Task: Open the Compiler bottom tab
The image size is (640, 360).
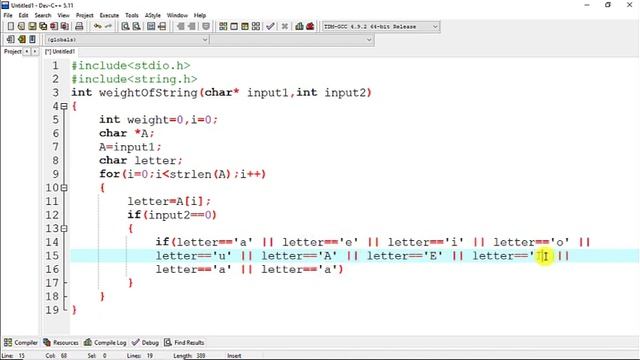Action: click(21, 342)
